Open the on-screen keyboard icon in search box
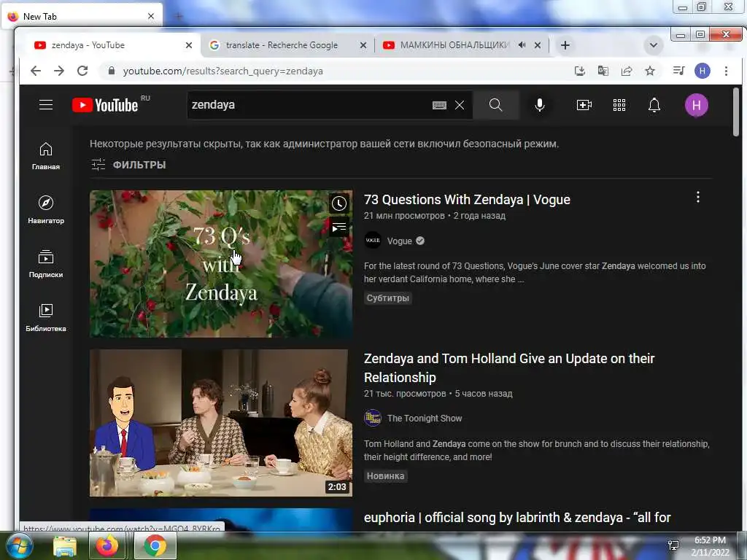Viewport: 747px width, 560px height. tap(439, 105)
